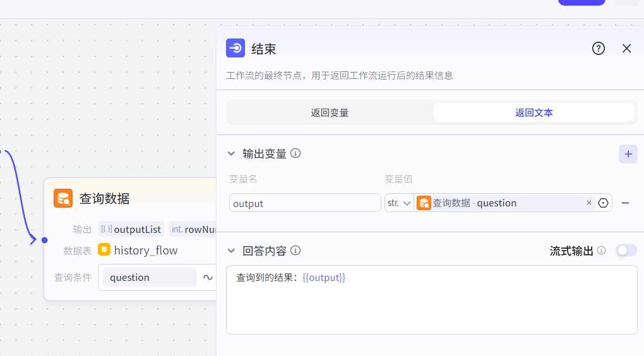
Task: Click the 查询条件 label
Action: pos(73,278)
